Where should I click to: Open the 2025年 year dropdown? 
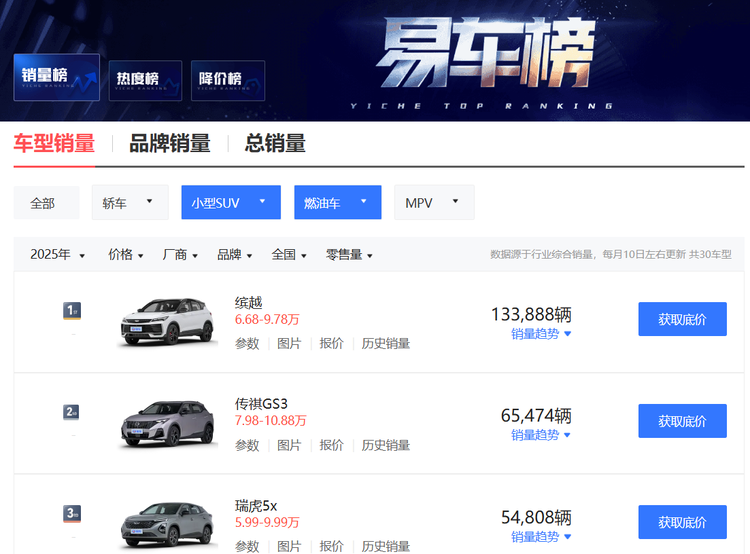[x=57, y=255]
